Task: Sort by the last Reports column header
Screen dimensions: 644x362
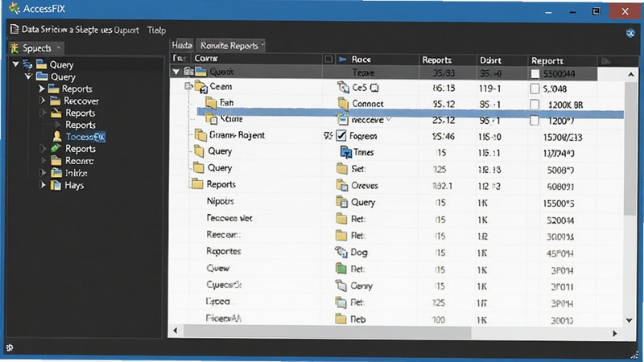Action: (x=562, y=61)
